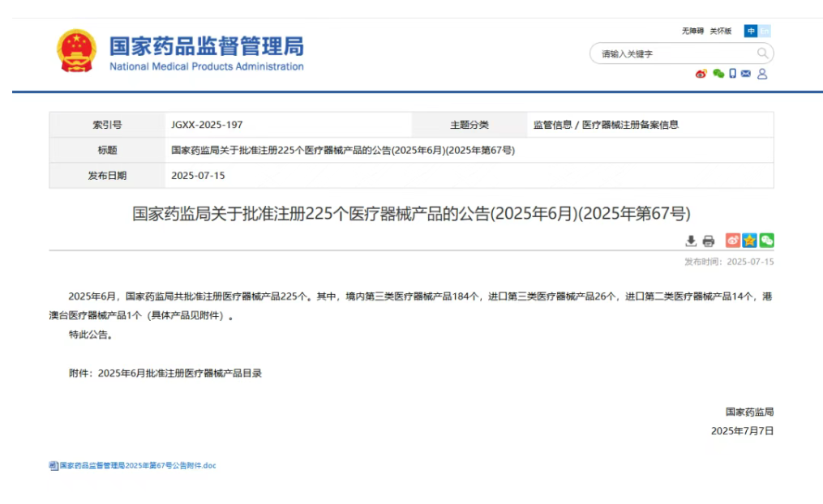Click the 国家药品监督管理局 site title
Image resolution: width=823 pixels, height=504 pixels.
(206, 45)
